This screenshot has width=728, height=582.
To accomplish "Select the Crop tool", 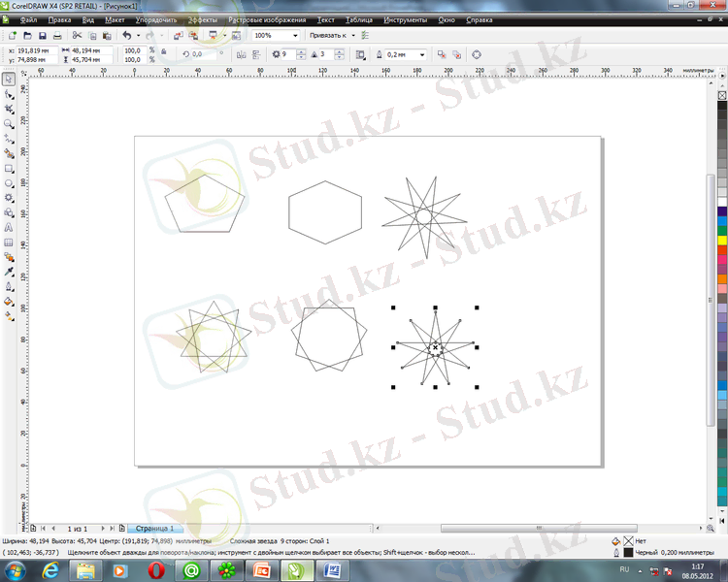I will click(9, 109).
